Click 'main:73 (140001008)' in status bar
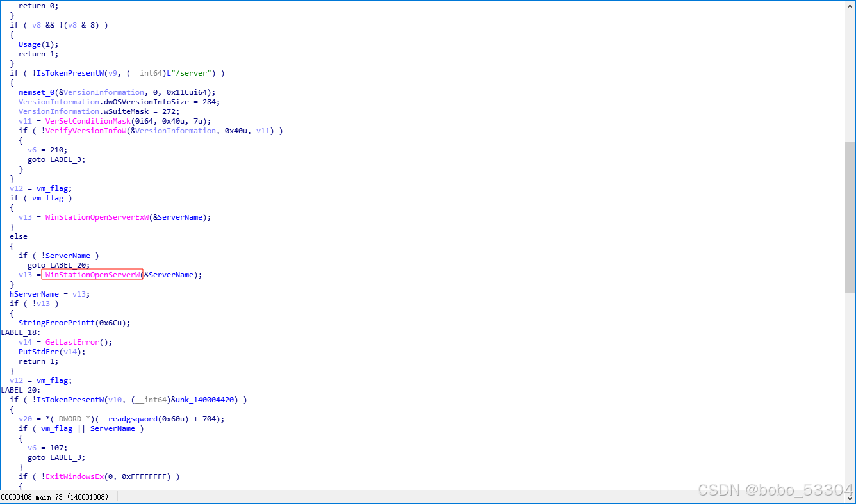 71,497
